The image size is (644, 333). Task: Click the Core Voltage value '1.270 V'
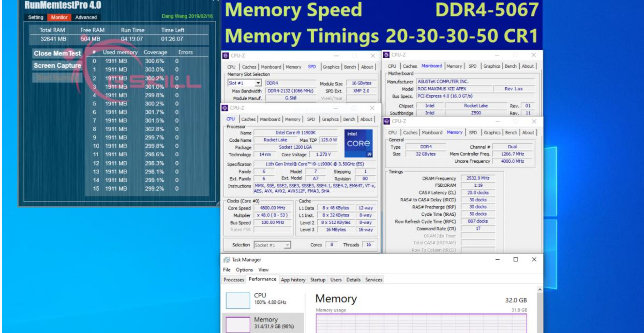click(x=323, y=155)
